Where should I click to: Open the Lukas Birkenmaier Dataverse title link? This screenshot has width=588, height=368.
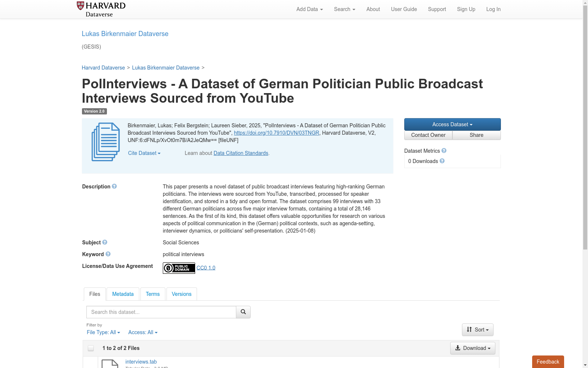[125, 34]
